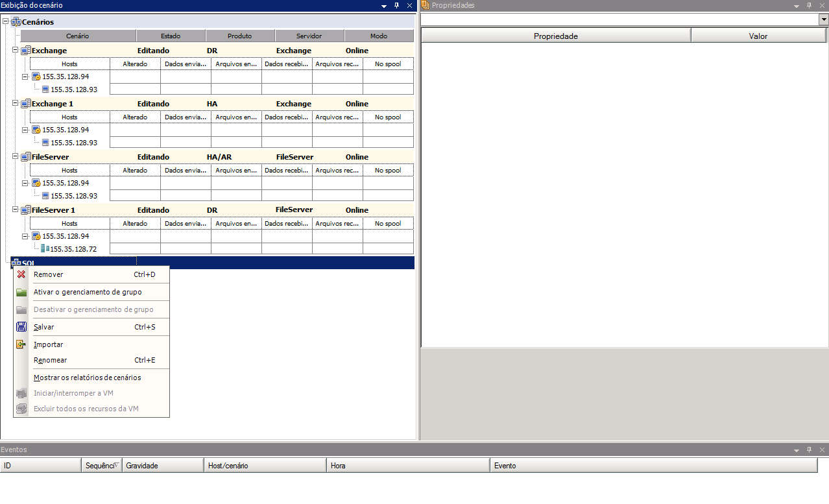
Task: Collapse the Exchange 1 scenario node
Action: [16, 104]
